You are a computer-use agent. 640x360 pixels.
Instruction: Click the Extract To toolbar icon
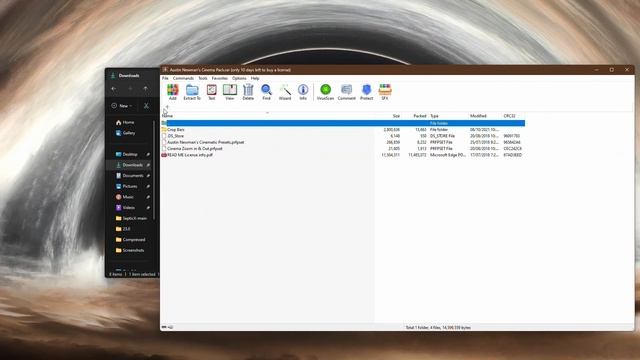coord(192,92)
